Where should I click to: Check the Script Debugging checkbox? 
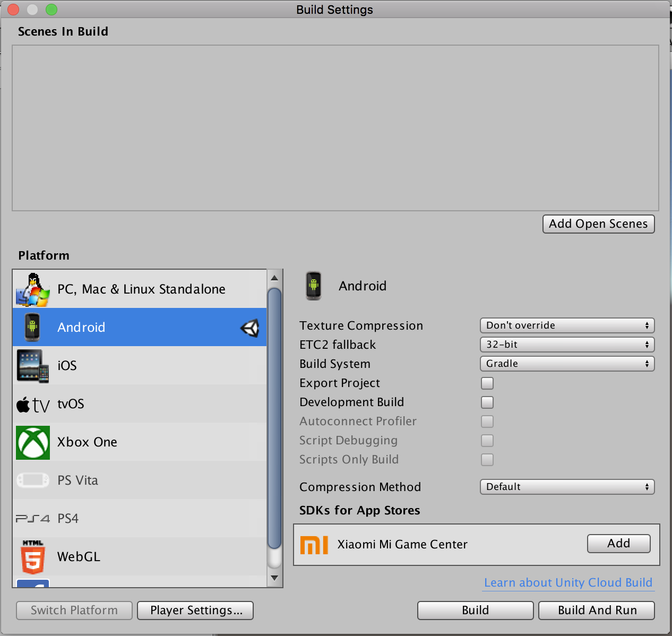point(487,441)
